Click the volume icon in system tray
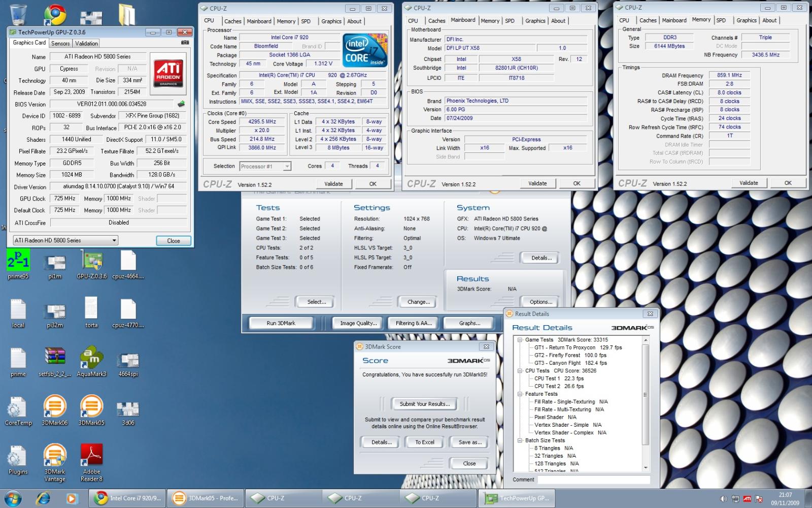 tap(723, 499)
